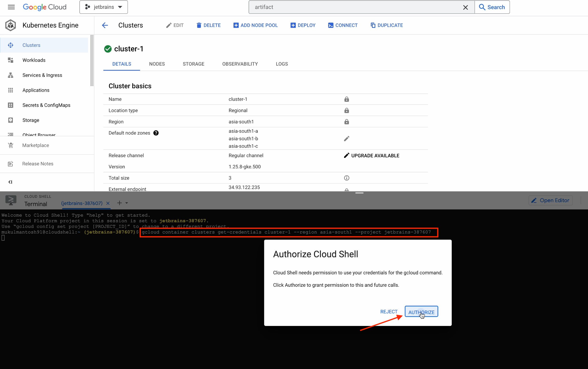Click the info icon in Total size row
This screenshot has height=369, width=588.
(346, 178)
